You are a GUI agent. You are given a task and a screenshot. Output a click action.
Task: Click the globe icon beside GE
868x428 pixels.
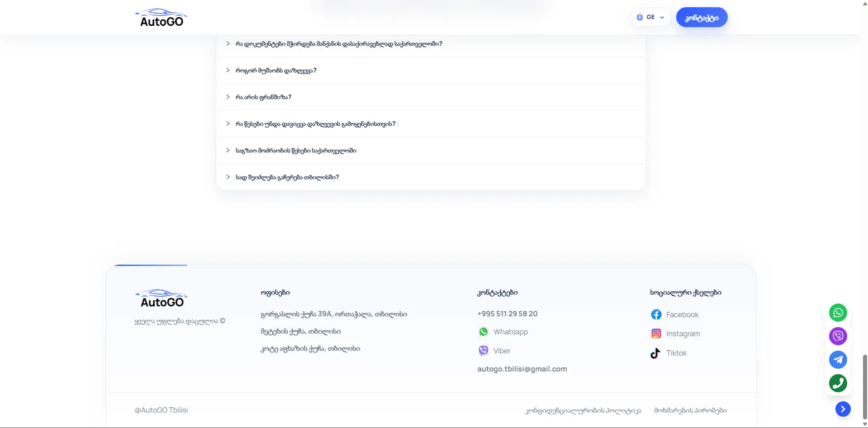tap(640, 17)
